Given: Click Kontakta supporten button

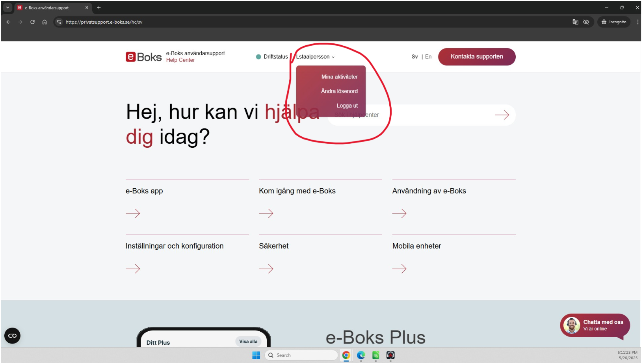Looking at the screenshot, I should click(x=477, y=57).
